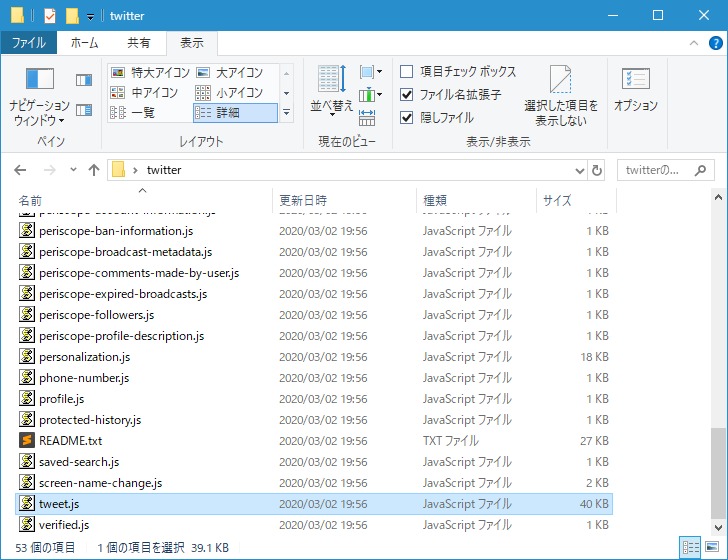Collapse the ribbon with the chevron

point(694,43)
